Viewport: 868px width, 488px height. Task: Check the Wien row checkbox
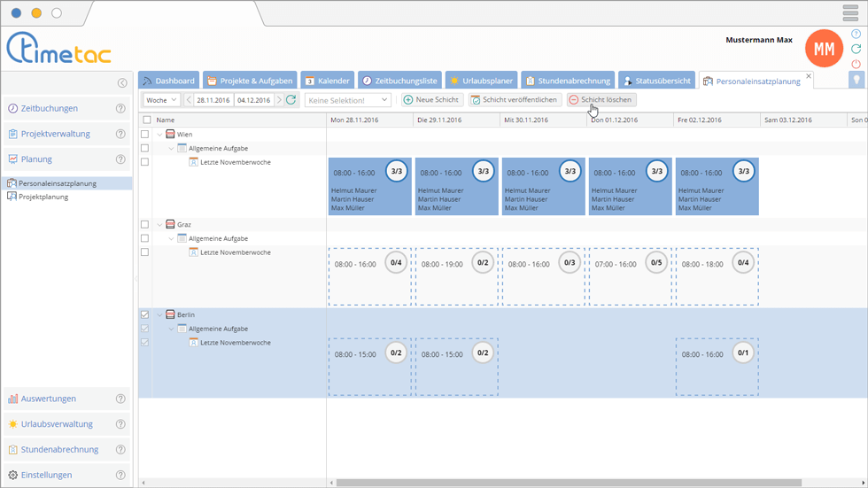tap(146, 135)
